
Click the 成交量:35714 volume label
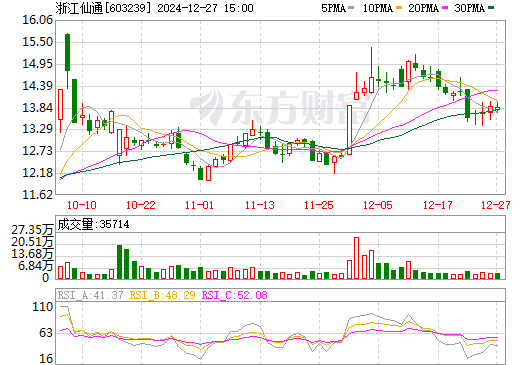(93, 224)
